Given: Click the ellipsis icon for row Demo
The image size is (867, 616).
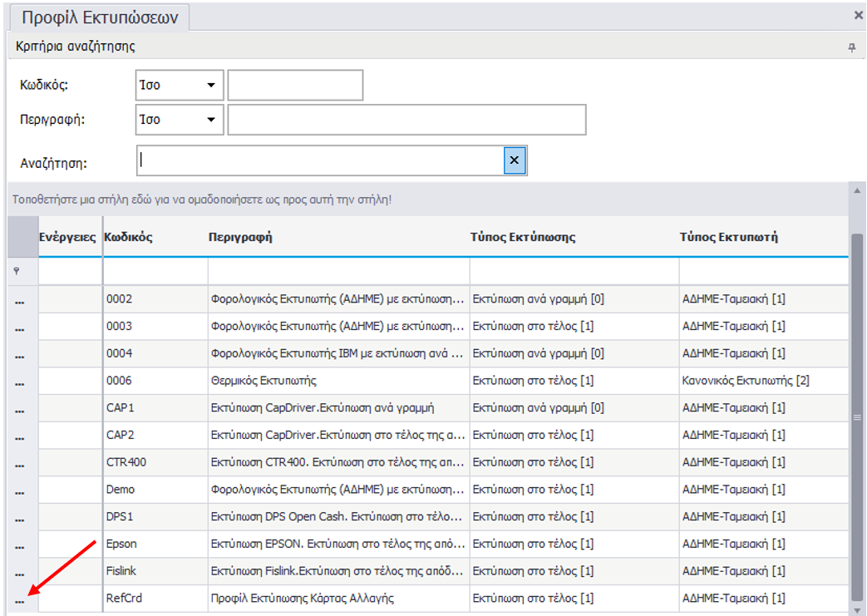Looking at the screenshot, I should (x=19, y=492).
